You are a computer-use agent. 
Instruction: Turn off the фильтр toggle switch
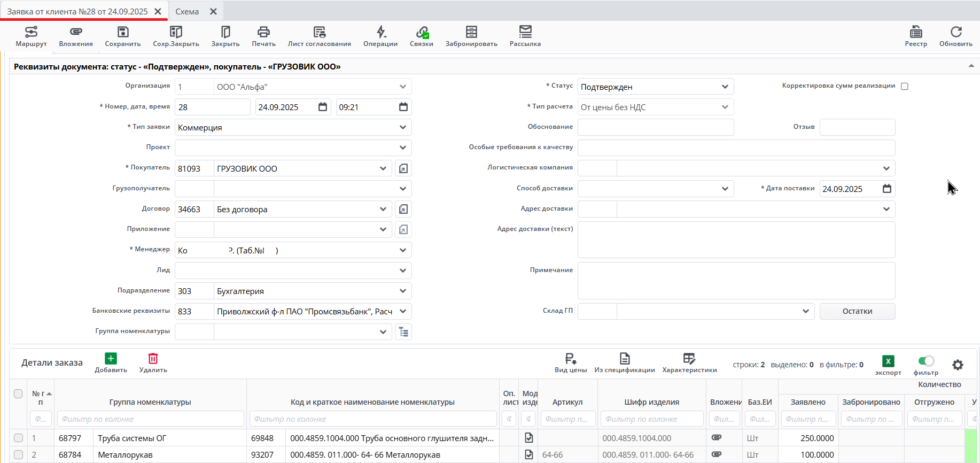[x=926, y=361]
